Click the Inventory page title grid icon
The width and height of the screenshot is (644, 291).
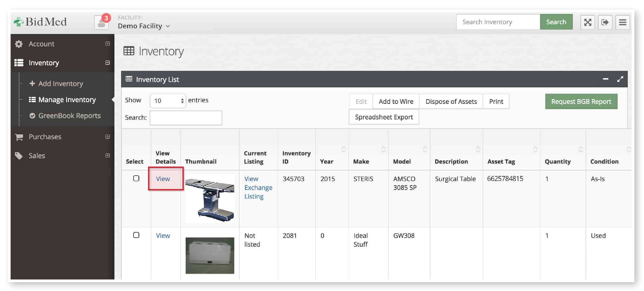point(129,51)
